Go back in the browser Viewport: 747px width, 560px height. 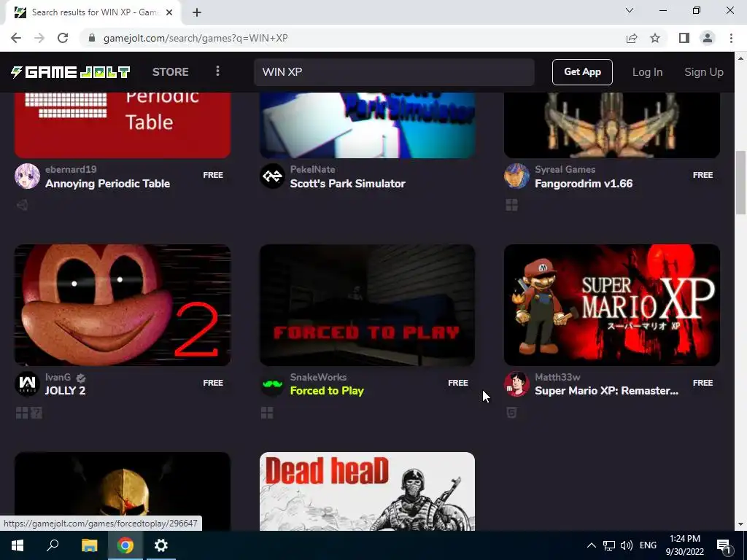pyautogui.click(x=16, y=38)
